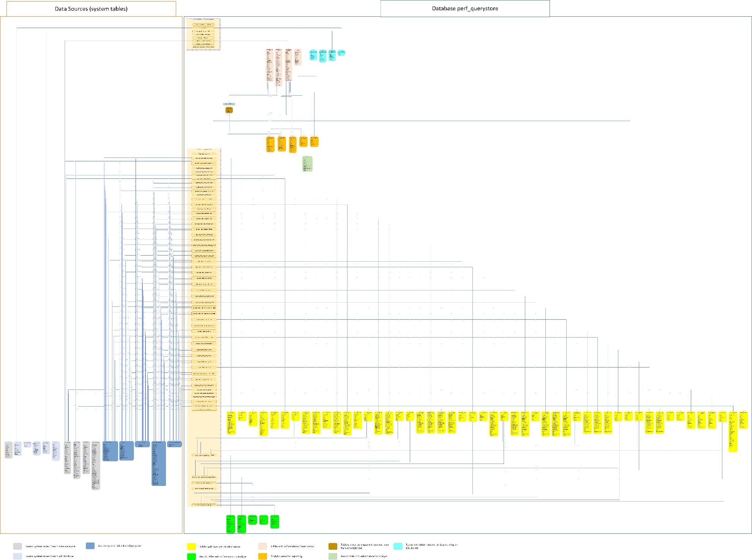Click the Analytic views for reporting legend label
Viewport: 752px width, 560px height.
(x=286, y=555)
